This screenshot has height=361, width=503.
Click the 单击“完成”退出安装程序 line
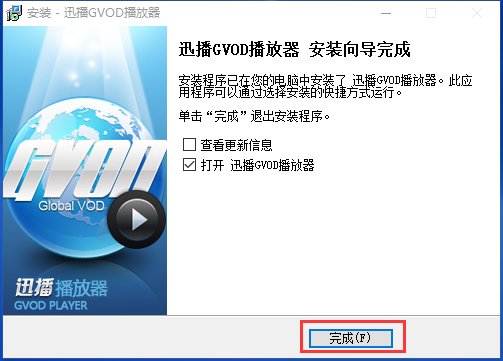point(254,116)
